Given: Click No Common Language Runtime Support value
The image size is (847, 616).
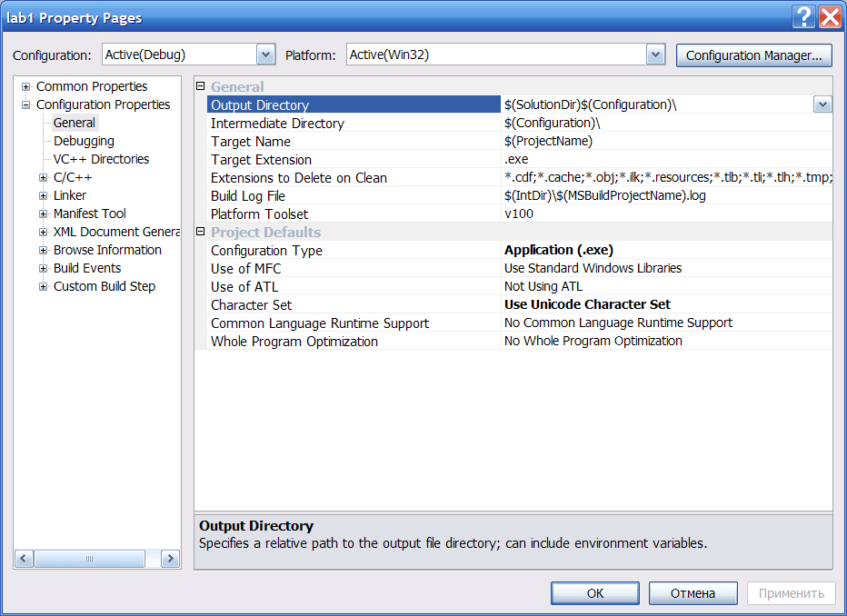Looking at the screenshot, I should click(666, 323).
